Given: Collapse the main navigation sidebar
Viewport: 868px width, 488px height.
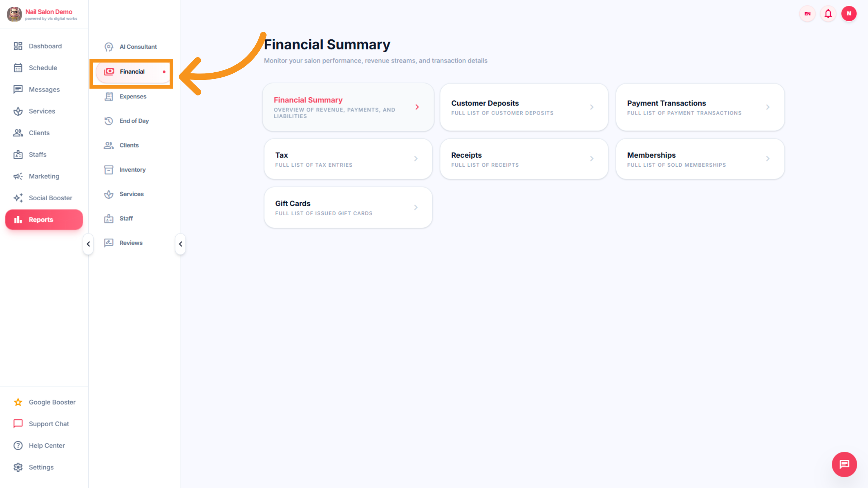Looking at the screenshot, I should (x=88, y=244).
